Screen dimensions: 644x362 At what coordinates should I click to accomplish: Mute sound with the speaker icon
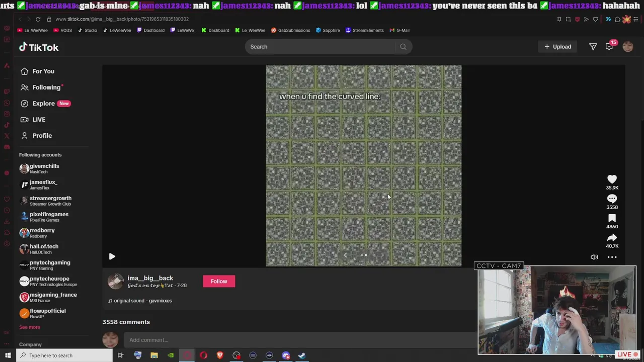coord(594,257)
